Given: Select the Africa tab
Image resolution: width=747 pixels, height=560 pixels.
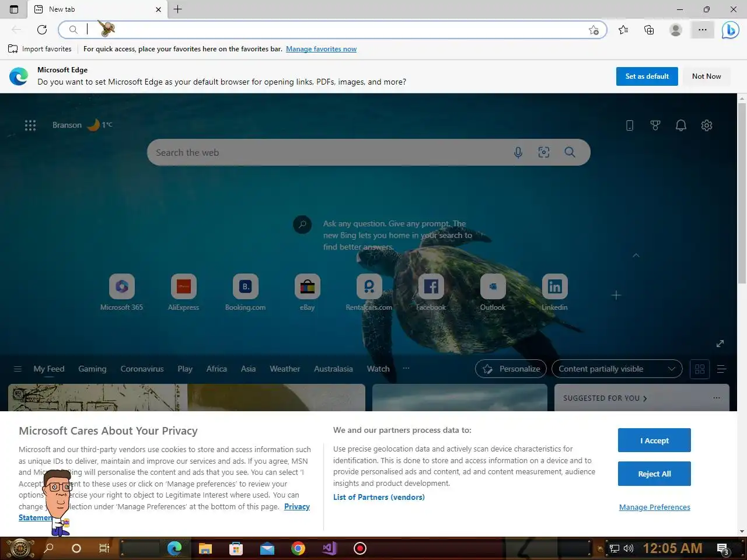Looking at the screenshot, I should (x=217, y=369).
